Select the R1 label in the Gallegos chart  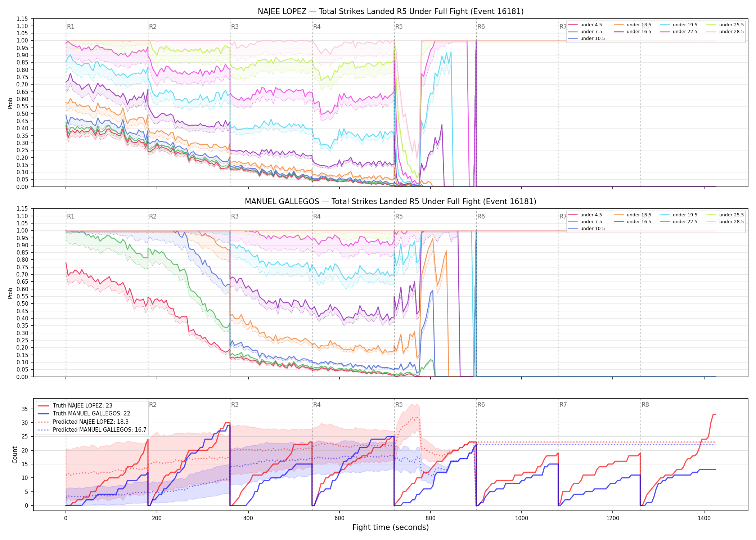tap(71, 216)
